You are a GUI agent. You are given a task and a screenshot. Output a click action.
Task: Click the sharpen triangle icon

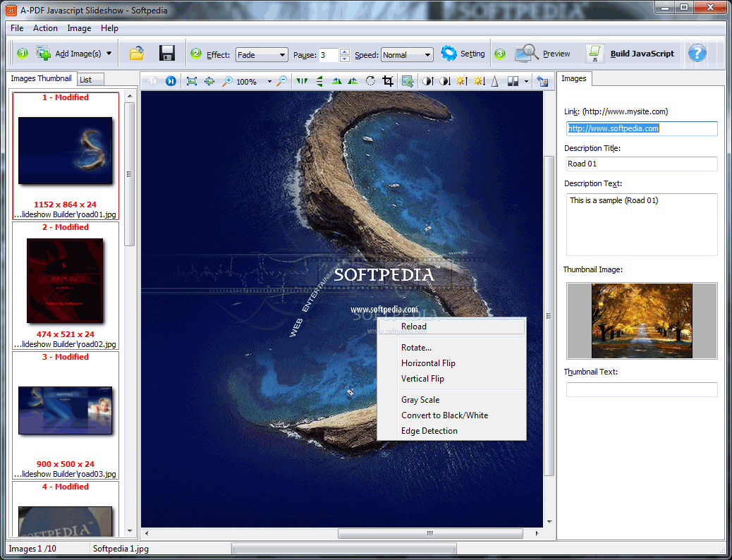coord(495,81)
